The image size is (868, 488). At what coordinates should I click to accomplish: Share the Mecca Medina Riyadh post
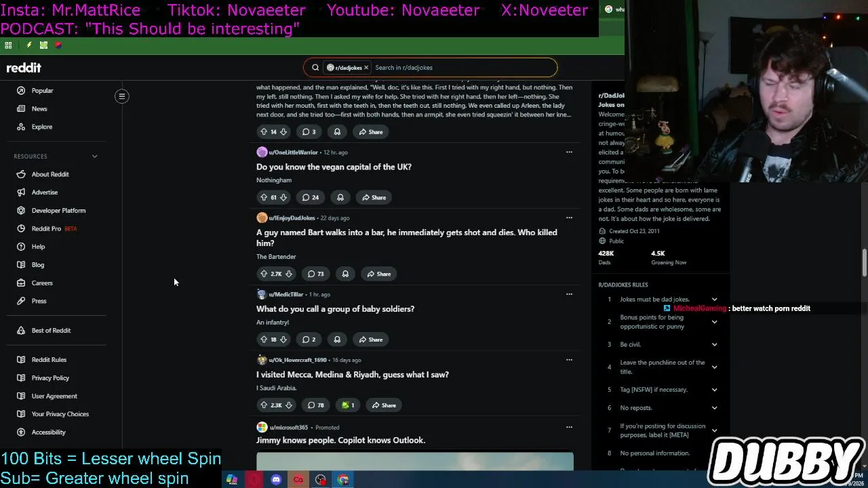click(x=384, y=405)
